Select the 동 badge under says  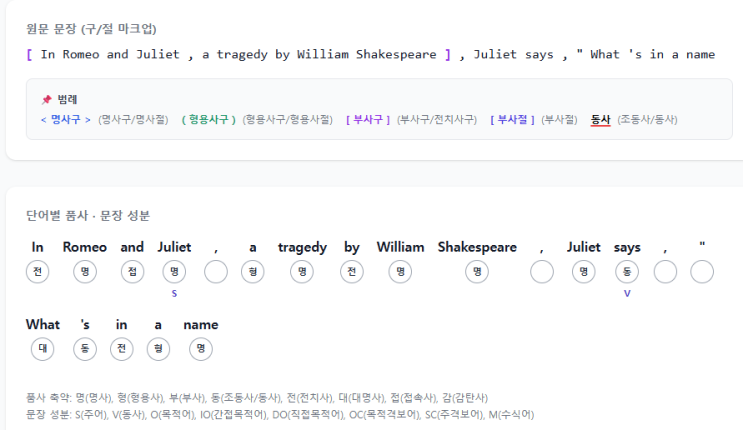627,271
